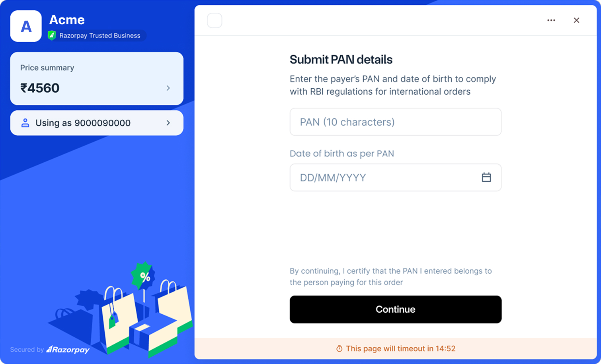Expand the Price summary chevron
The height and width of the screenshot is (364, 601).
coord(168,88)
